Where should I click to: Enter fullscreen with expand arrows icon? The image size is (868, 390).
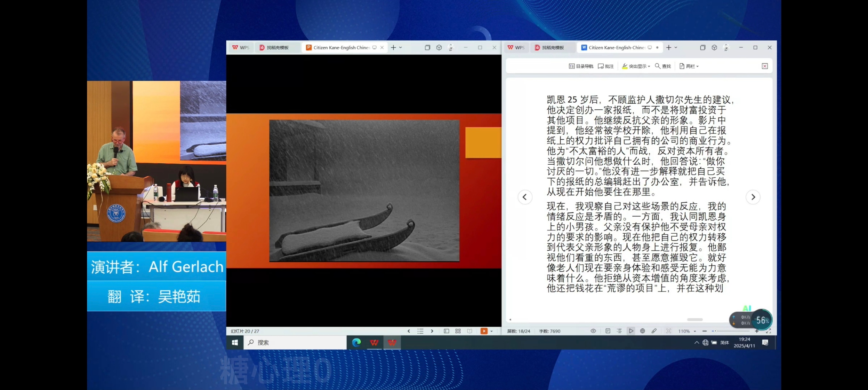(x=768, y=331)
